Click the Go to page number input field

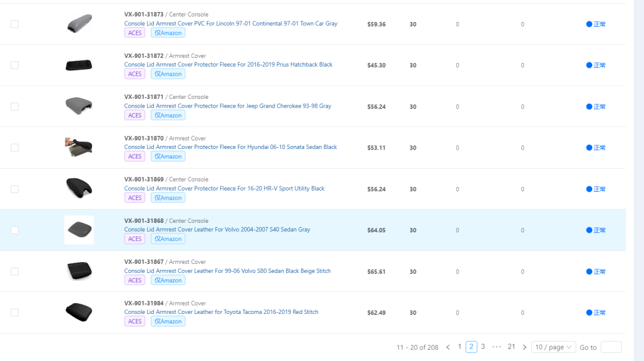[x=611, y=347]
